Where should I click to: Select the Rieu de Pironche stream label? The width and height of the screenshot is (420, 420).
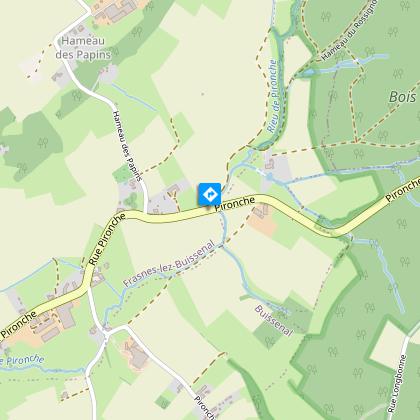(272, 96)
